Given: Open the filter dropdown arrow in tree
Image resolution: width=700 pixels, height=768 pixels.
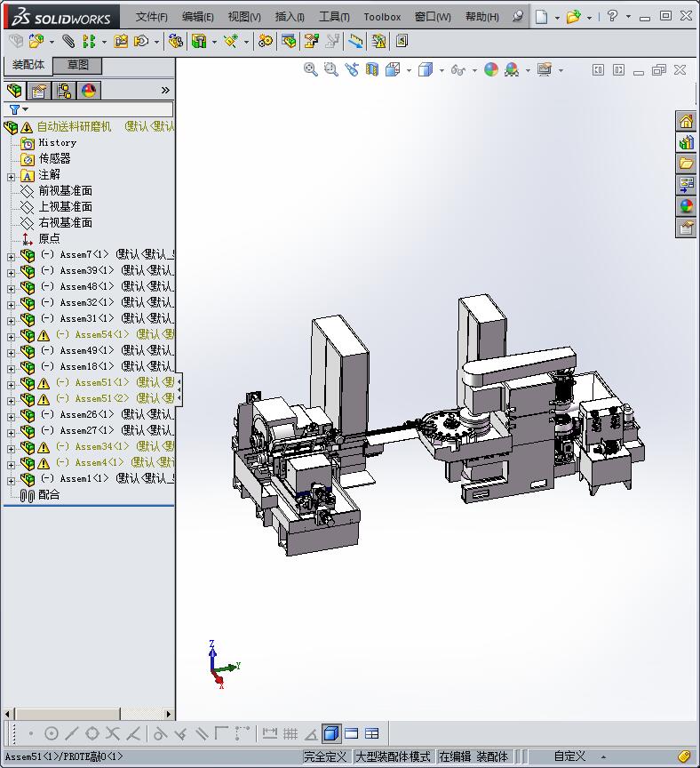Looking at the screenshot, I should (26, 109).
